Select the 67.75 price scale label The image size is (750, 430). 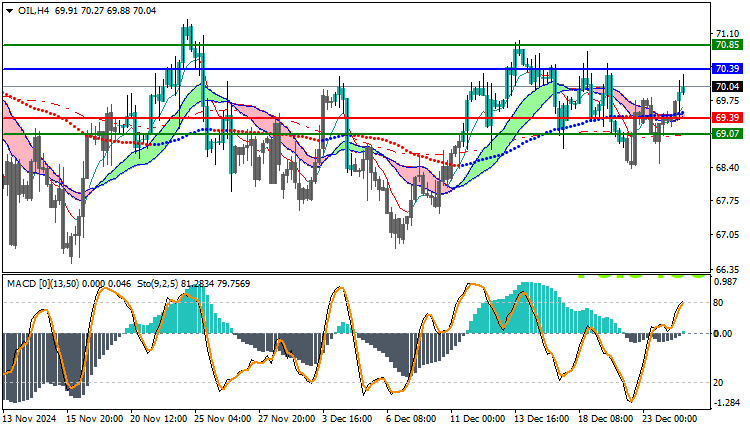coord(727,201)
